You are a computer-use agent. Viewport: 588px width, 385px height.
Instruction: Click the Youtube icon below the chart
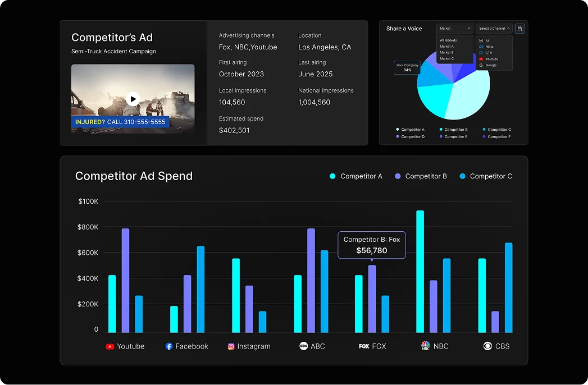111,346
